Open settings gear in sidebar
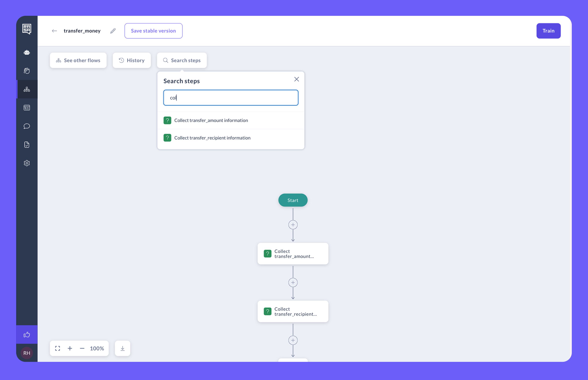The height and width of the screenshot is (380, 588). [27, 163]
